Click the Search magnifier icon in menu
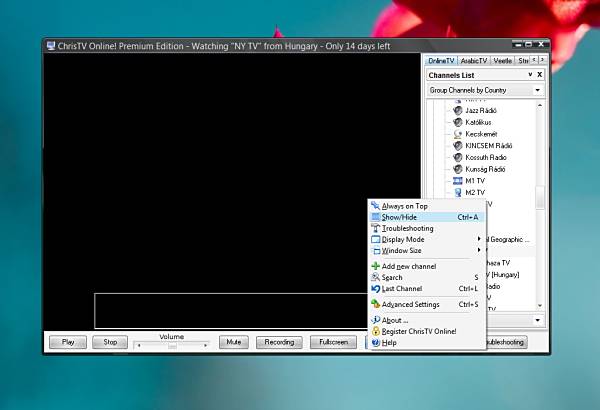This screenshot has width=600, height=410. tap(375, 277)
